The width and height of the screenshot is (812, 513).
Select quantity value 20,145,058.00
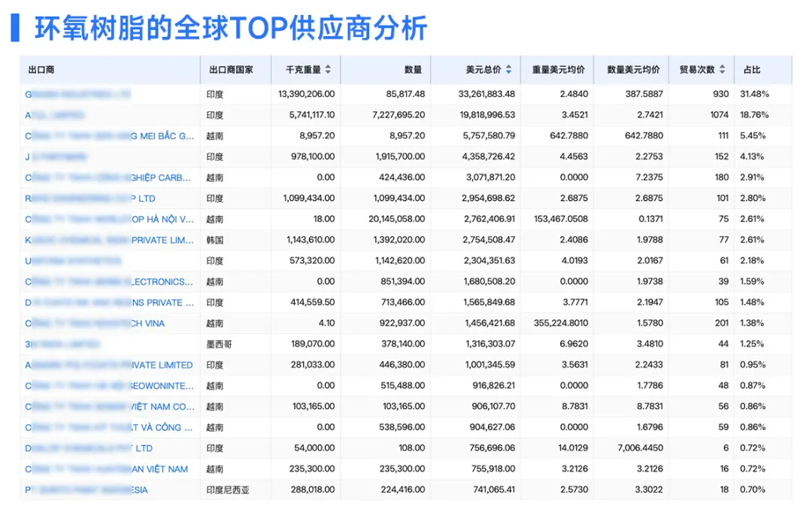(x=397, y=219)
